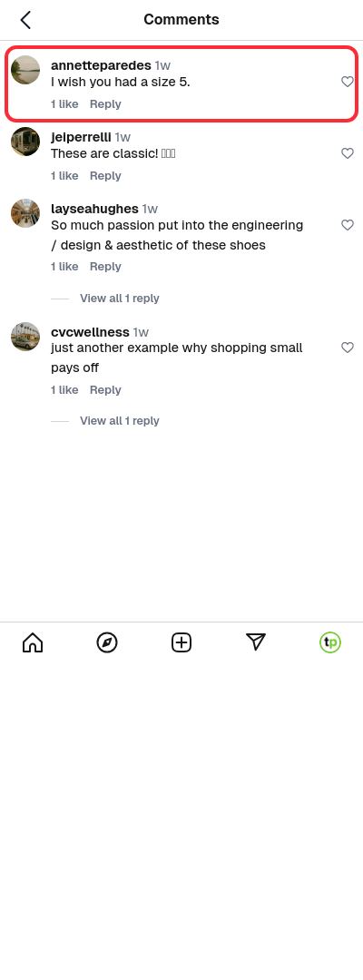Like layseahughes's comment with the heart

pyautogui.click(x=348, y=225)
